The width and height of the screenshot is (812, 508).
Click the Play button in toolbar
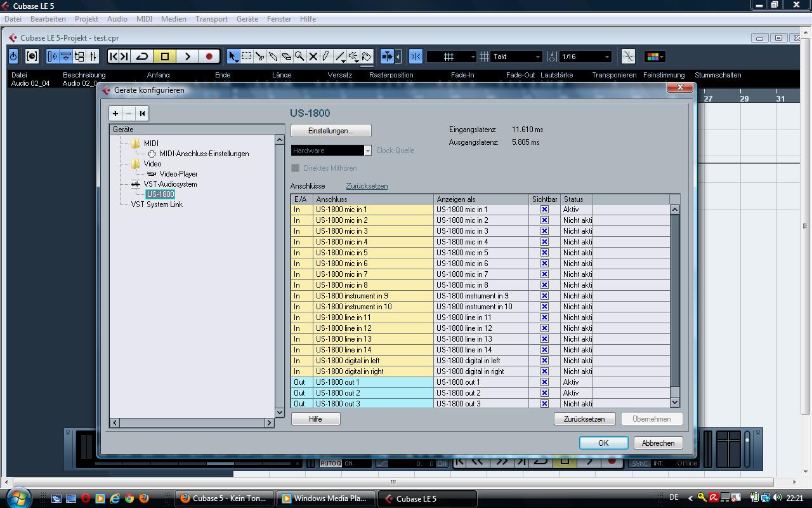pyautogui.click(x=187, y=57)
